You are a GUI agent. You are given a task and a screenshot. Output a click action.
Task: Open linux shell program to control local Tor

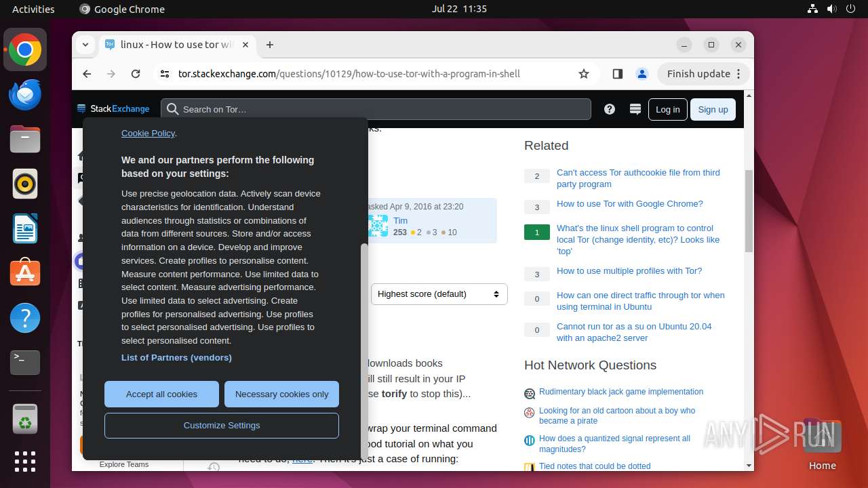point(638,240)
